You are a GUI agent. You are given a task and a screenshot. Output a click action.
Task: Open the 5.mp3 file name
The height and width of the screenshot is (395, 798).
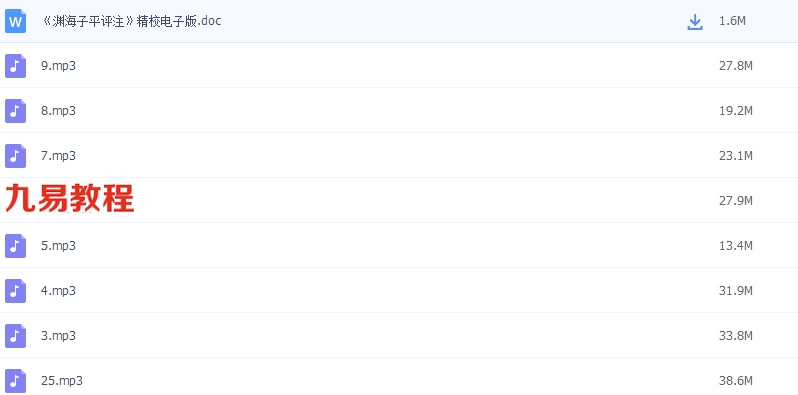click(59, 246)
